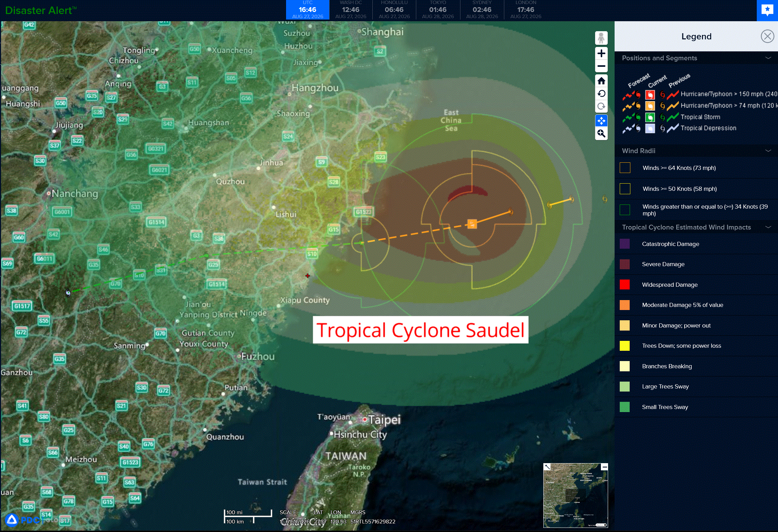Click the forecast position marker near coastline

pos(361,243)
